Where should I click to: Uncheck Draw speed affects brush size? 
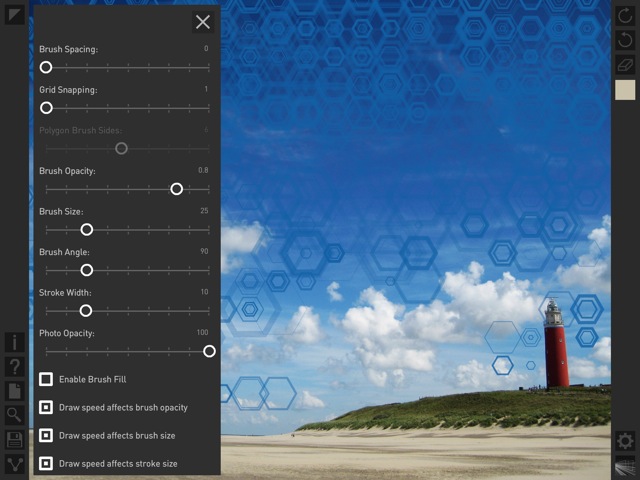(46, 436)
